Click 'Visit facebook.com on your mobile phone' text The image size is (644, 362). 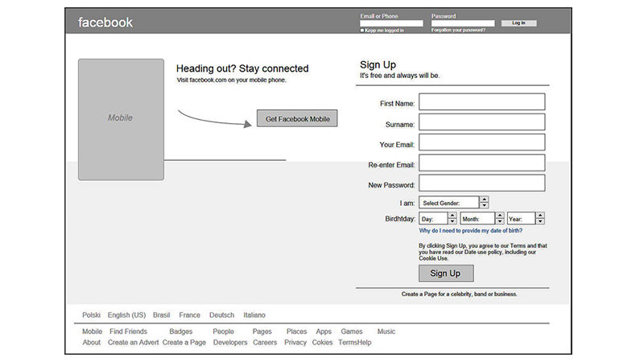click(x=231, y=80)
